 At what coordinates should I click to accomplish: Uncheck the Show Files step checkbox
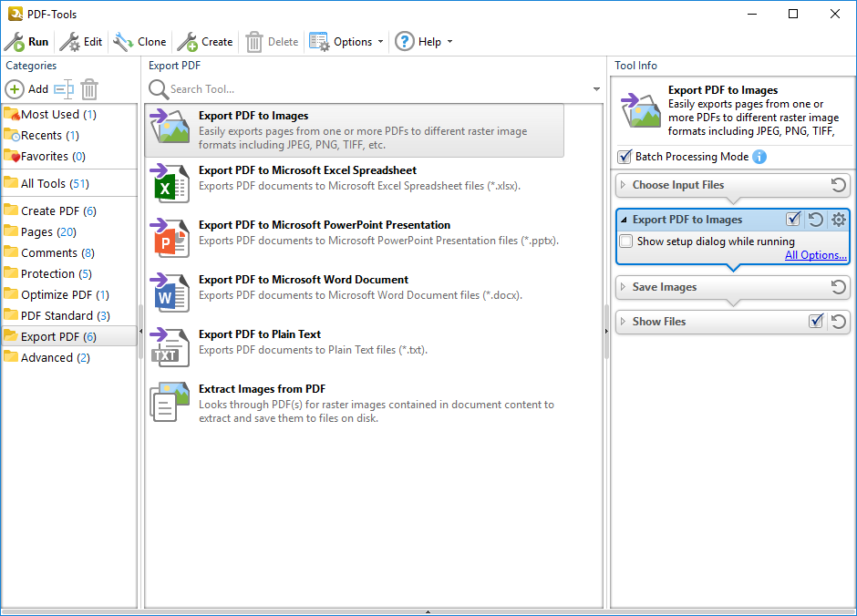click(x=816, y=322)
